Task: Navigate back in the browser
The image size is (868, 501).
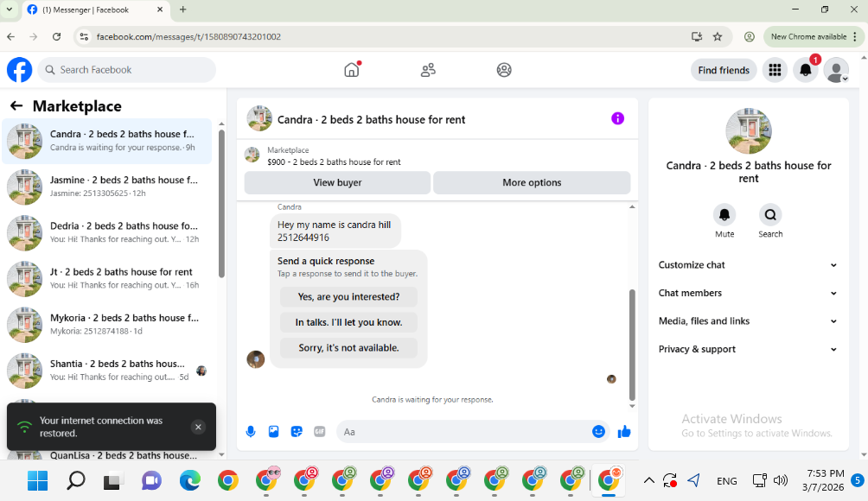Action: (11, 36)
